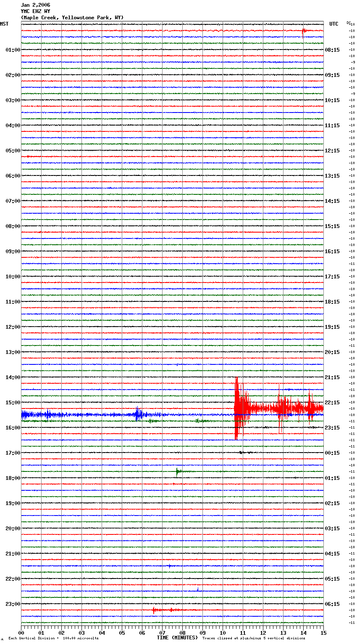Click the '(Maple Creek, Yellowstone Park, WY)' text
The width and height of the screenshot is (357, 644).
tap(72, 18)
